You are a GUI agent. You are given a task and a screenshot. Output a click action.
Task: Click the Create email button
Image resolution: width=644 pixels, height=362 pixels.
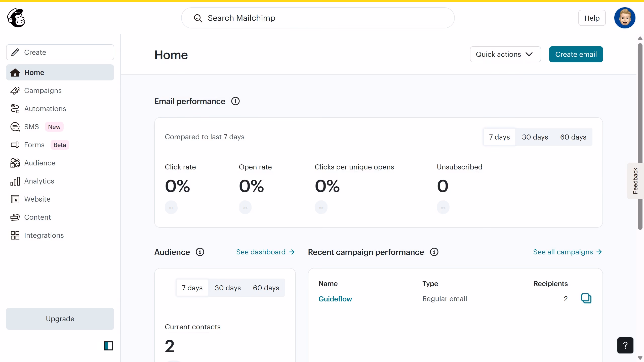click(576, 54)
